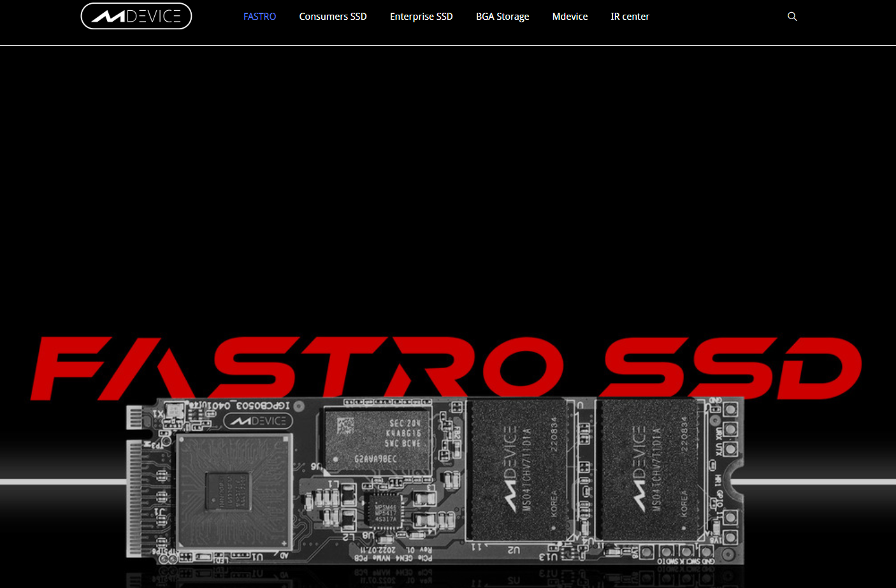
Task: Click the SSD circuit board image
Action: click(435, 481)
